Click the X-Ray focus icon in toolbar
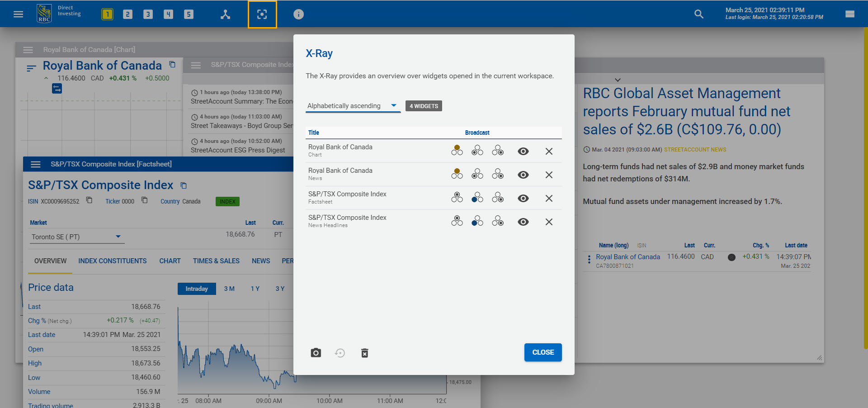Screen dimensions: 868x408 click(262, 14)
